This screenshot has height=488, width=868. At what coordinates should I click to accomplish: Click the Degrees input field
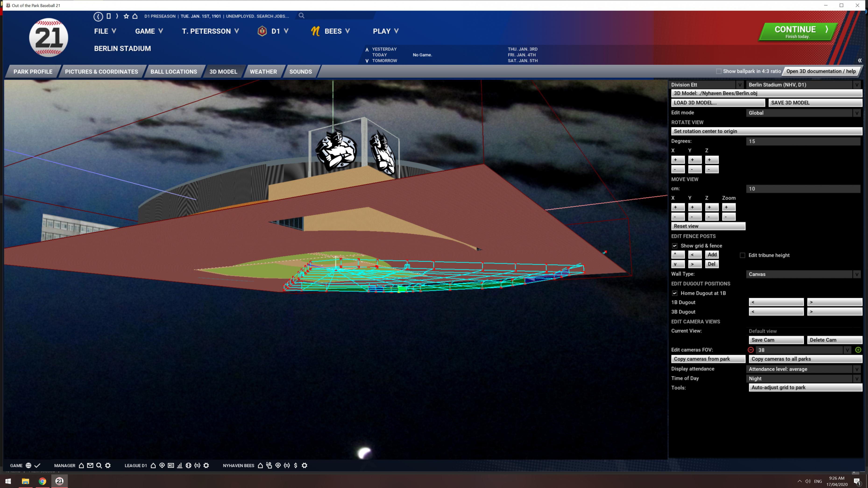click(803, 141)
